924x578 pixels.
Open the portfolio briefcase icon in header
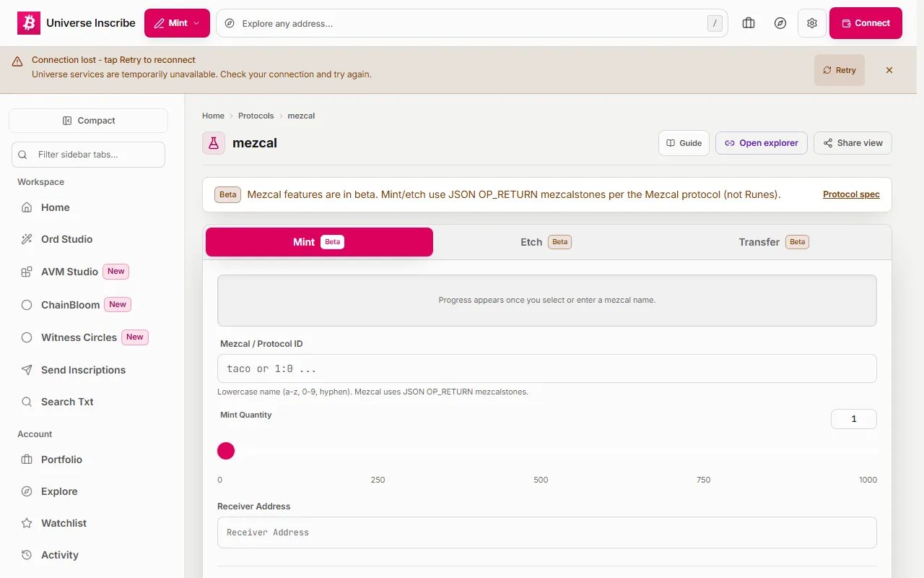point(749,23)
